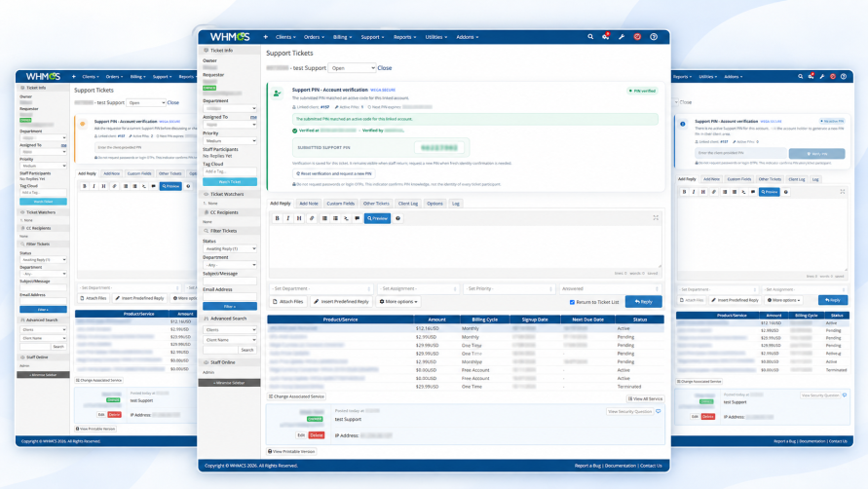Click View Printable Version in center window
Screen dimensions: 868x489
[291, 451]
